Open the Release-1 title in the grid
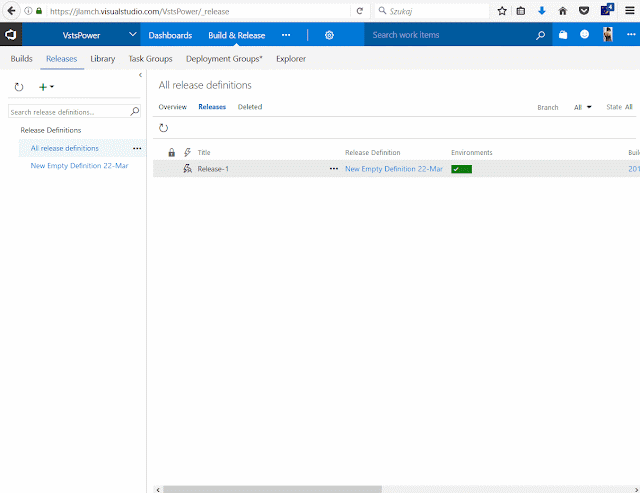640x493 pixels. pyautogui.click(x=213, y=169)
